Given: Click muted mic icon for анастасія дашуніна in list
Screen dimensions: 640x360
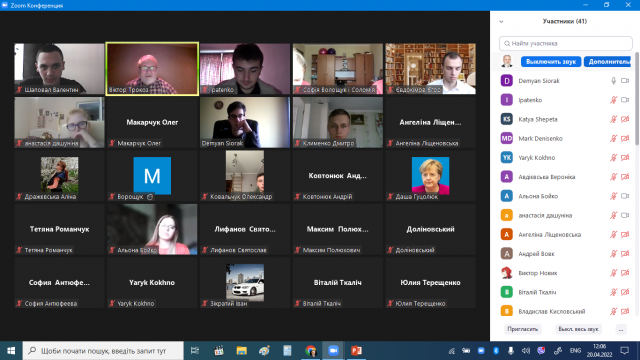Looking at the screenshot, I should click(x=613, y=215).
